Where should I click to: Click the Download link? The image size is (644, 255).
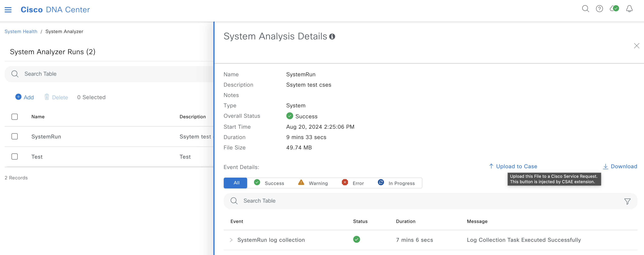pos(624,167)
